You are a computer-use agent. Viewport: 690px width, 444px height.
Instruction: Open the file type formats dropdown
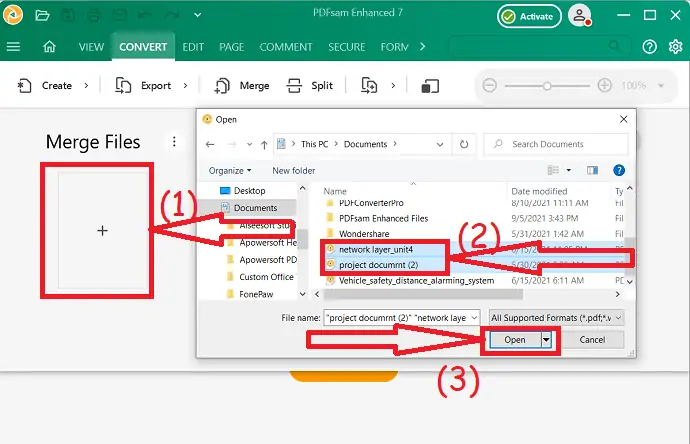tap(557, 318)
